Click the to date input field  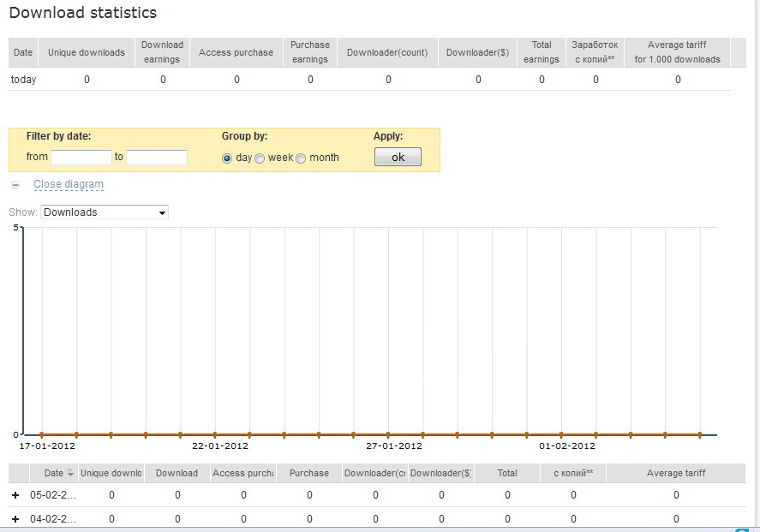click(x=157, y=157)
